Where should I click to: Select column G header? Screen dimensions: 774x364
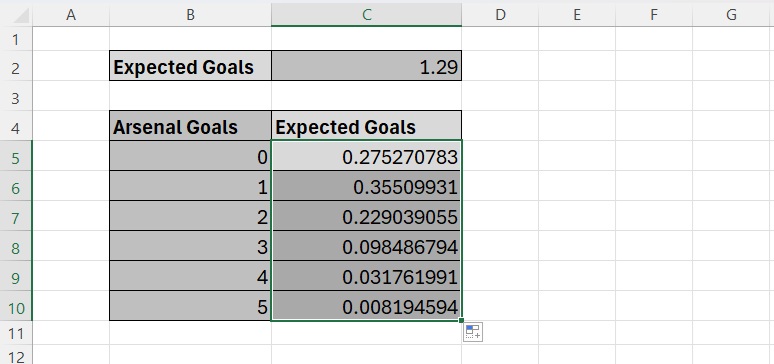(731, 15)
